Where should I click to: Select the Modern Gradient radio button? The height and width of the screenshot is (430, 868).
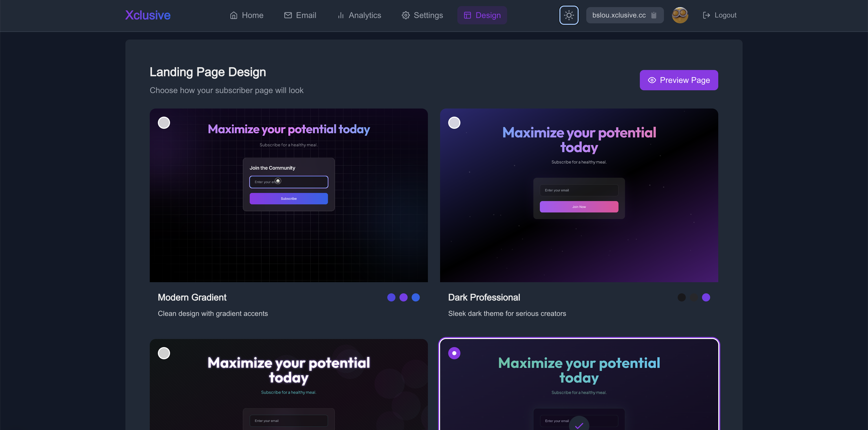pos(164,122)
